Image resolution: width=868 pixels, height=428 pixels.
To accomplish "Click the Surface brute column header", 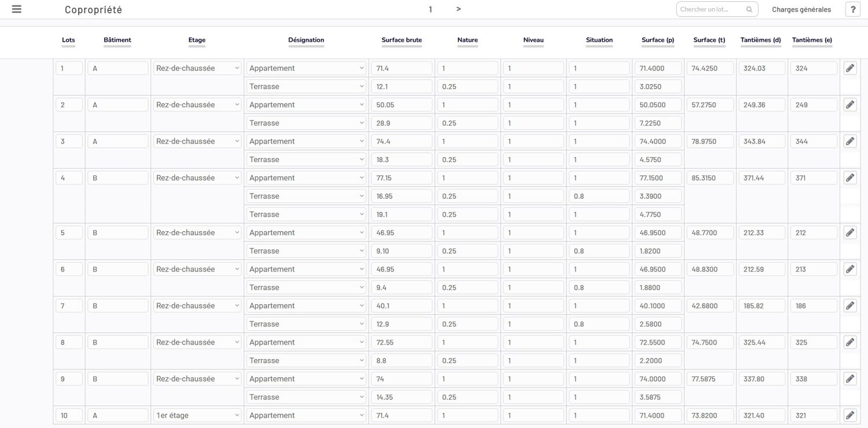I will coord(402,40).
